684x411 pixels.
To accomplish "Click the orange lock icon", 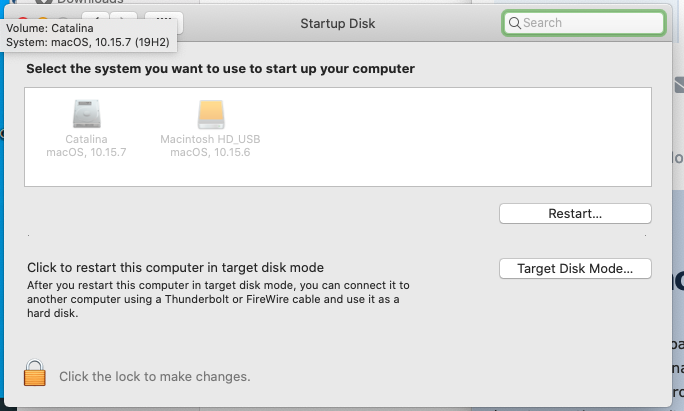I will click(35, 375).
